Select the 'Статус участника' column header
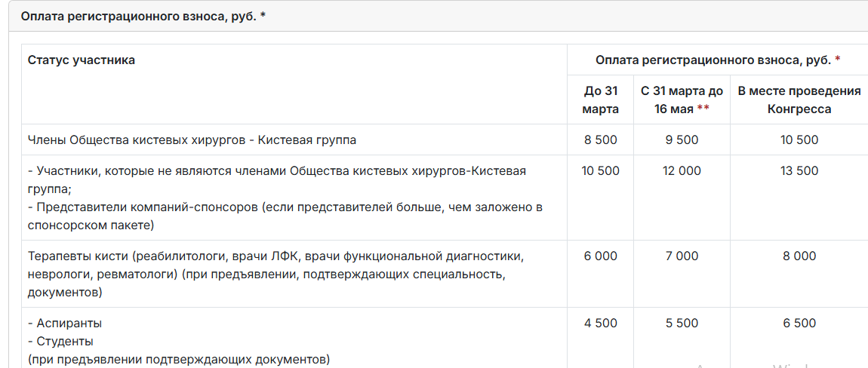The height and width of the screenshot is (368, 868). (x=82, y=60)
